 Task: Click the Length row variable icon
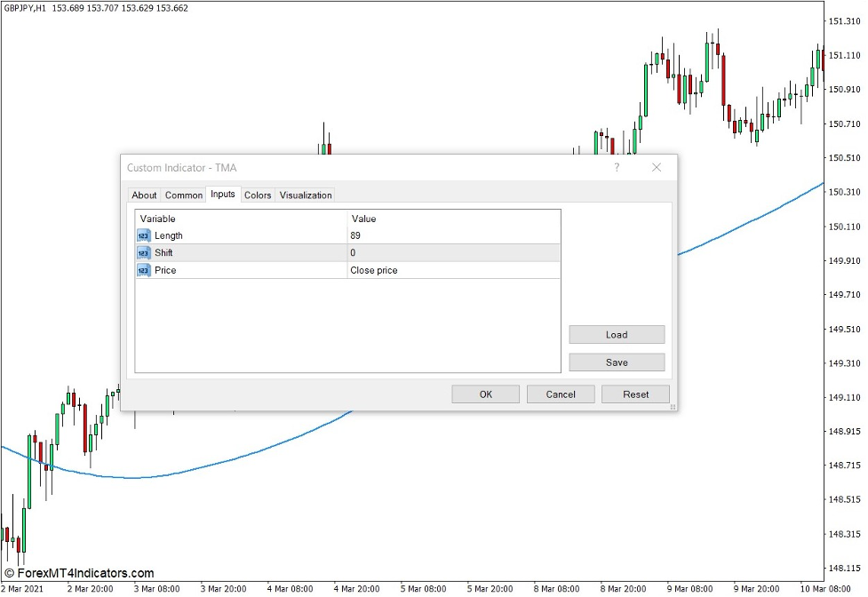click(143, 235)
